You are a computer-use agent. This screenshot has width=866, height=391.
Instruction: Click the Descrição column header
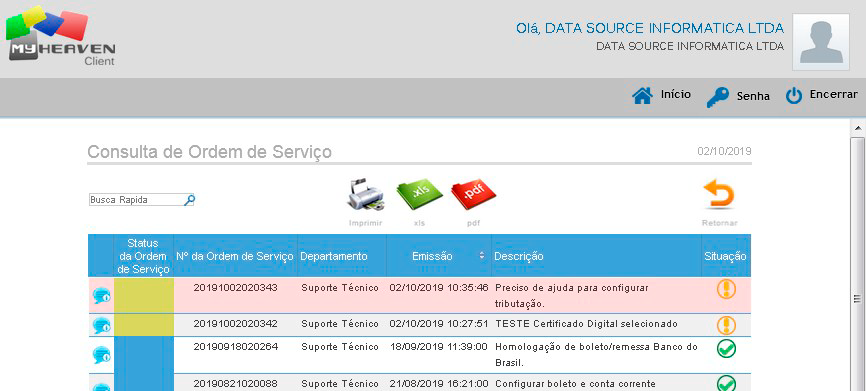pyautogui.click(x=519, y=256)
